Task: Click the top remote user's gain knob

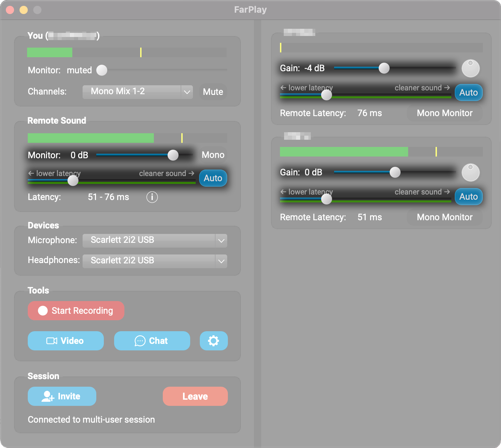Action: click(471, 68)
